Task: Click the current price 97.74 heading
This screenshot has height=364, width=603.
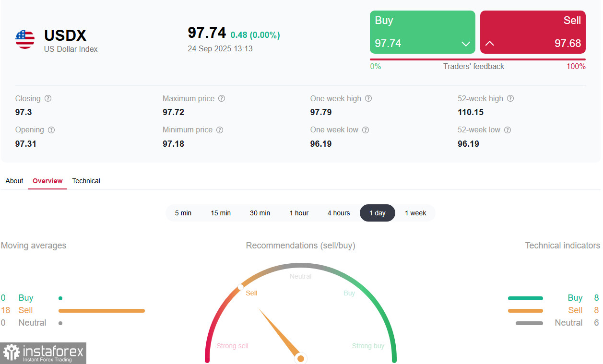Action: (x=207, y=33)
